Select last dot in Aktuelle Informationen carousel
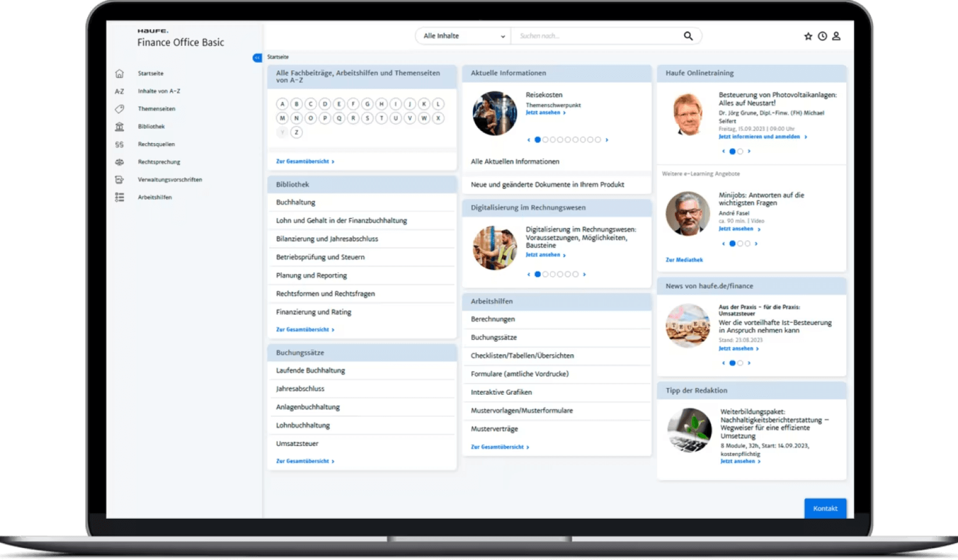The width and height of the screenshot is (958, 560). 597,140
